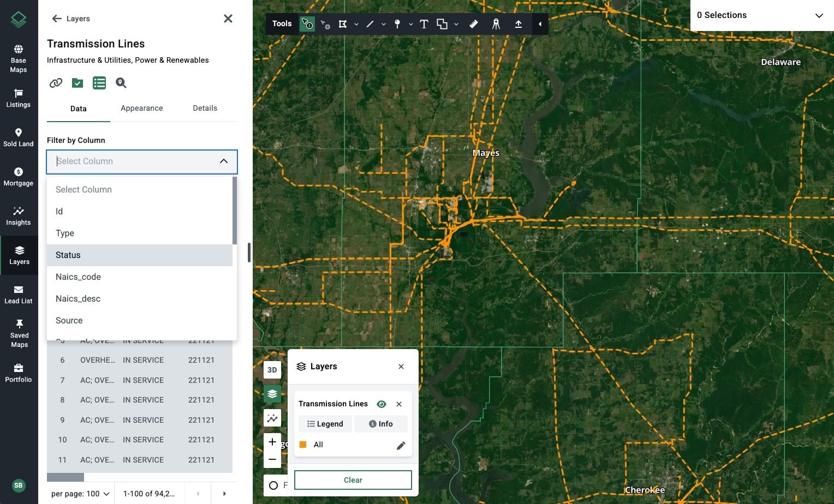The width and height of the screenshot is (834, 504).
Task: Click the Clear button in the Layers popup
Action: point(353,479)
